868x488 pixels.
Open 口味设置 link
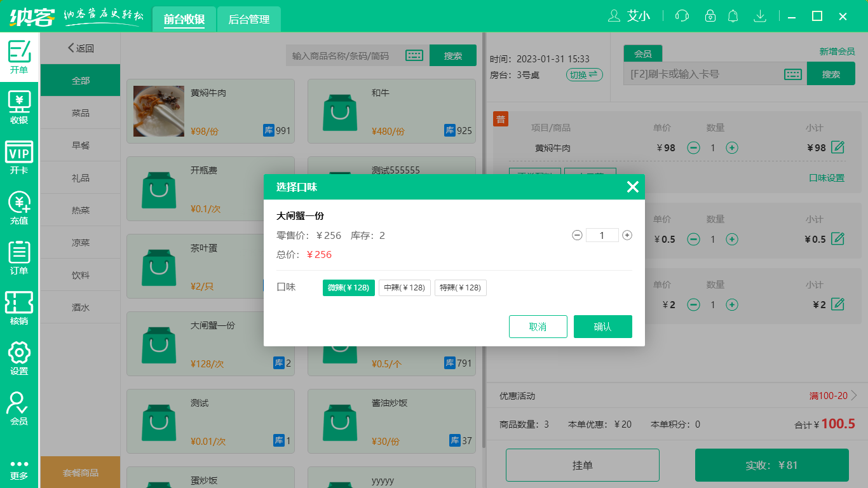click(827, 178)
